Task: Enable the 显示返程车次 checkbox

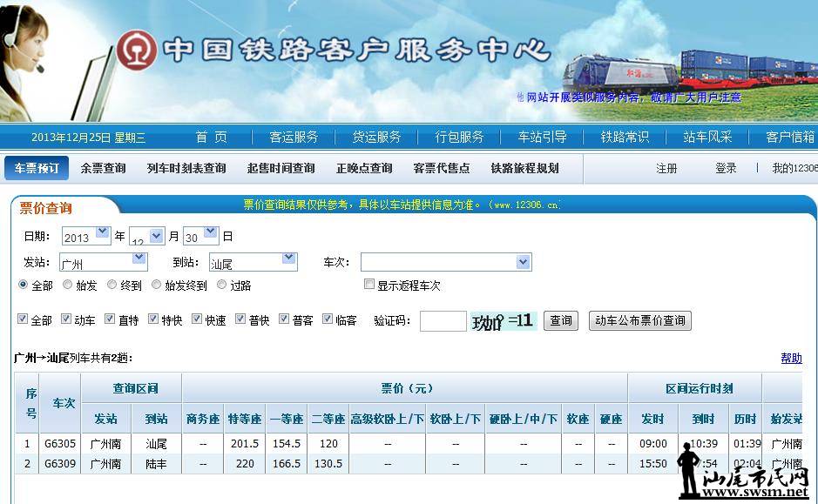Action: [x=368, y=284]
